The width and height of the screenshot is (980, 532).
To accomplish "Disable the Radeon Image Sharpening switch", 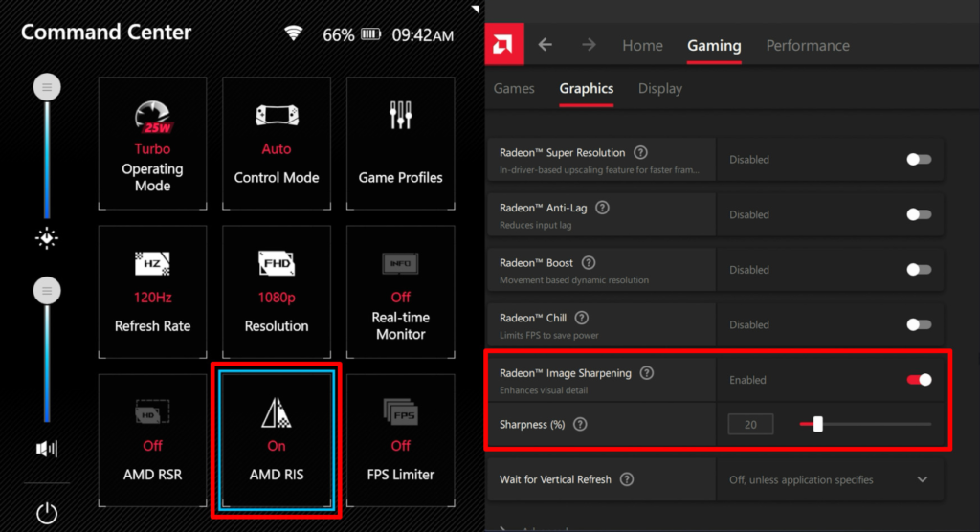I will (x=919, y=380).
